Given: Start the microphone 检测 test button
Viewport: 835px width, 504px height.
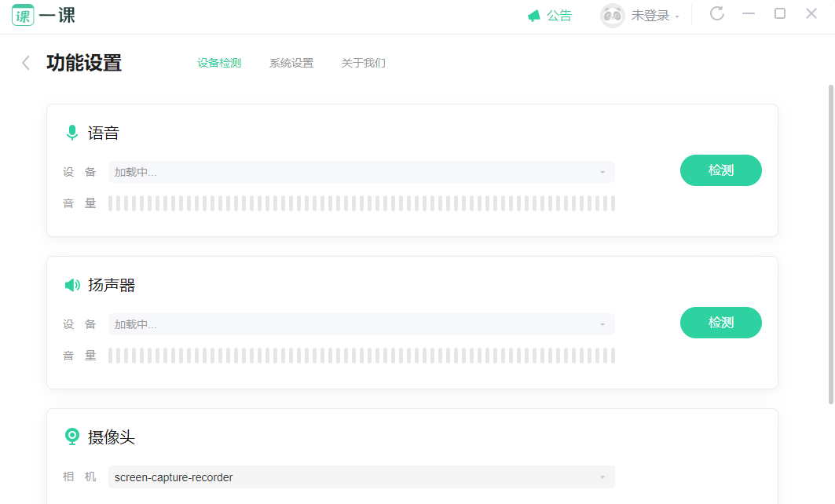Looking at the screenshot, I should click(720, 170).
